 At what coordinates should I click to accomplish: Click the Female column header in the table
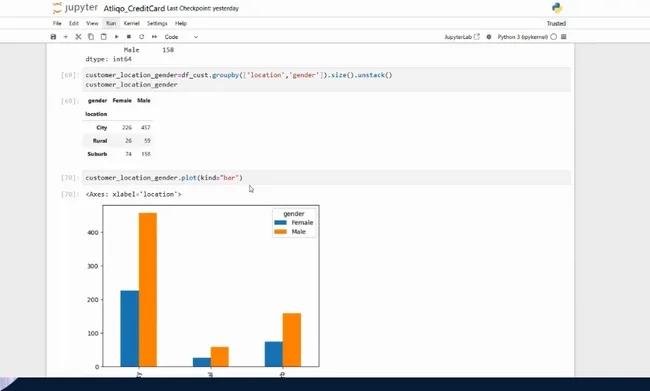point(122,100)
